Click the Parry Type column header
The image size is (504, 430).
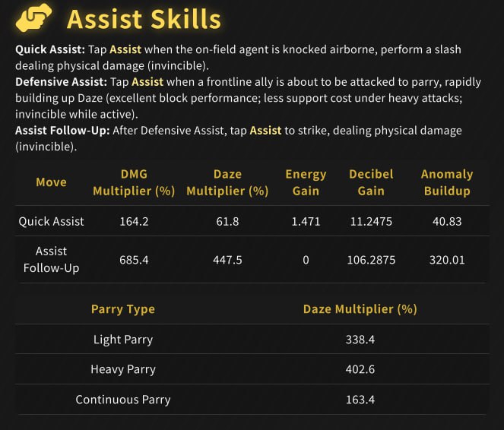123,309
